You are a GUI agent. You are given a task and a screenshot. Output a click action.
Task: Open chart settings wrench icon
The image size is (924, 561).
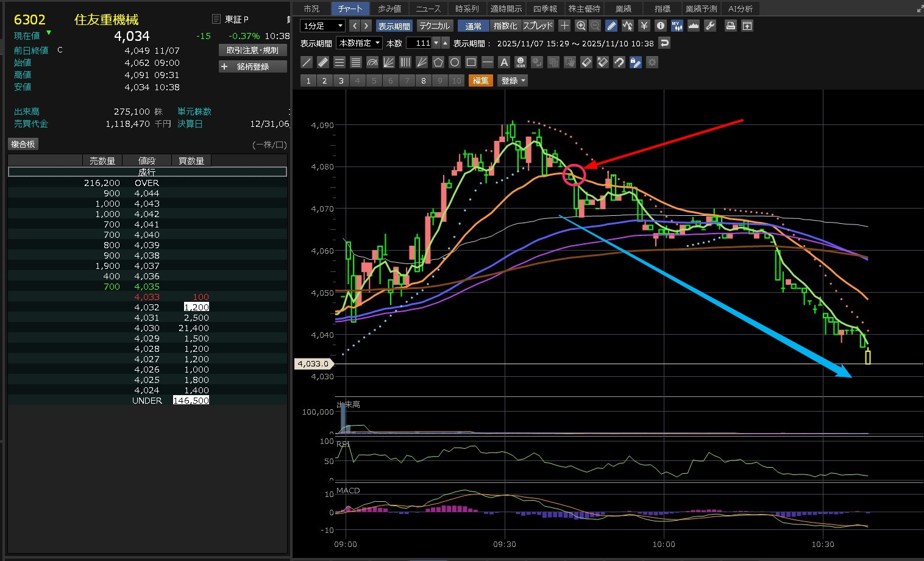pos(710,26)
